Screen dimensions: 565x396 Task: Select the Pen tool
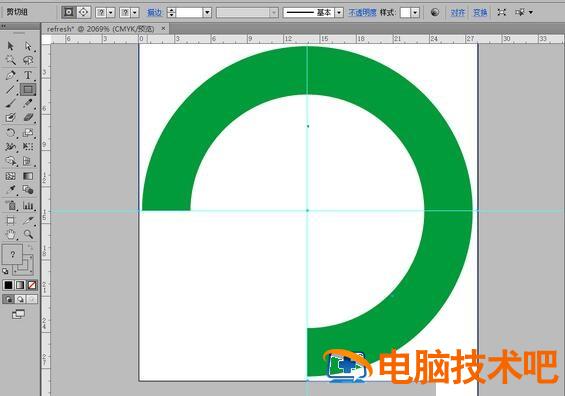[x=10, y=75]
